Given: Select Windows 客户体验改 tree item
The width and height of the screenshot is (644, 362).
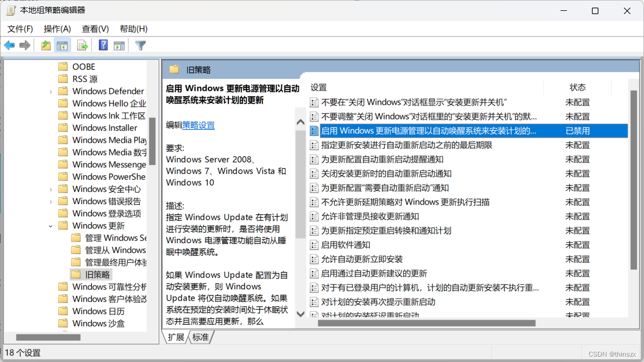Looking at the screenshot, I should pos(109,299).
